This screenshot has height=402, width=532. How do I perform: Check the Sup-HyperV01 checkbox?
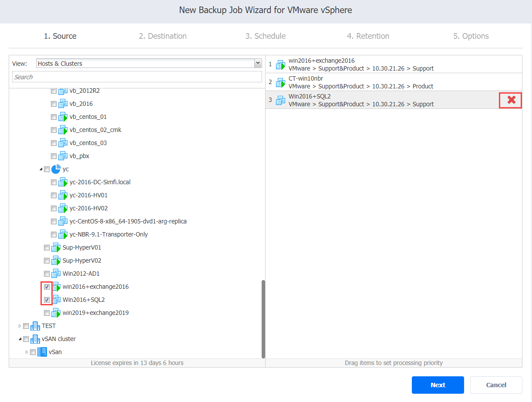[x=47, y=247]
